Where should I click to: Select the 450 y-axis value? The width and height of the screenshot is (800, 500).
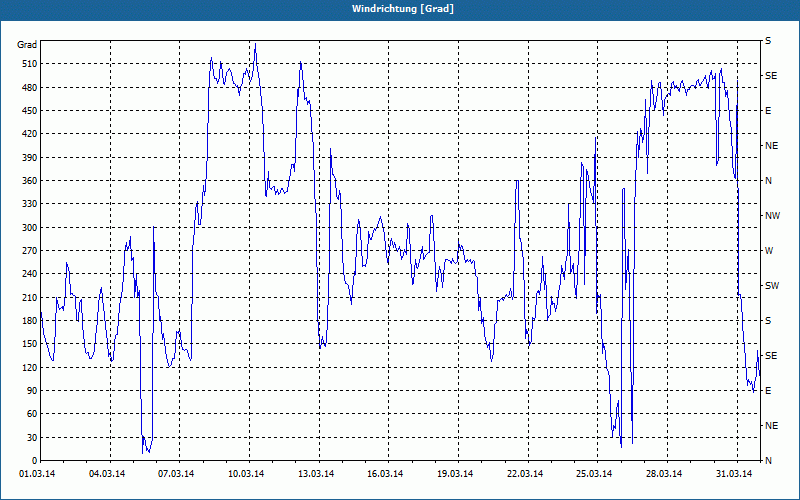(30, 111)
